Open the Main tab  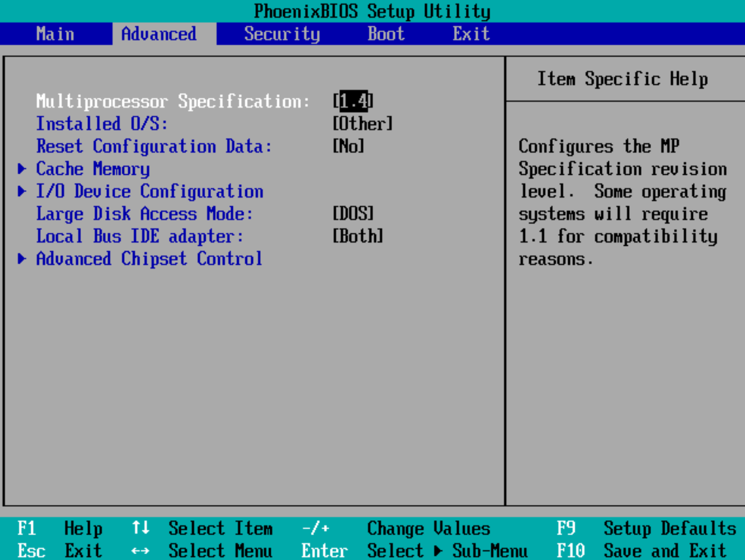coord(55,34)
